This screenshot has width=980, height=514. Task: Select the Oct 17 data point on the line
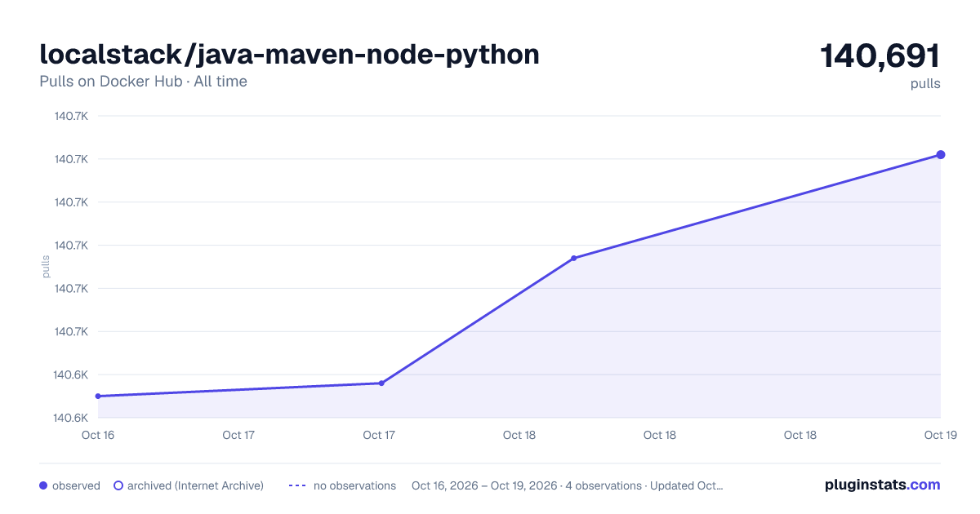click(x=381, y=383)
